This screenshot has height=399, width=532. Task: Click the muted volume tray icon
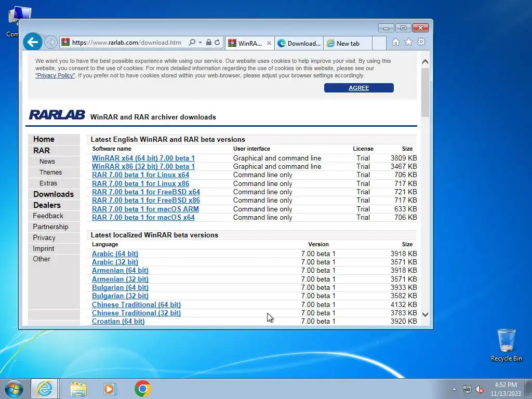[x=480, y=390]
